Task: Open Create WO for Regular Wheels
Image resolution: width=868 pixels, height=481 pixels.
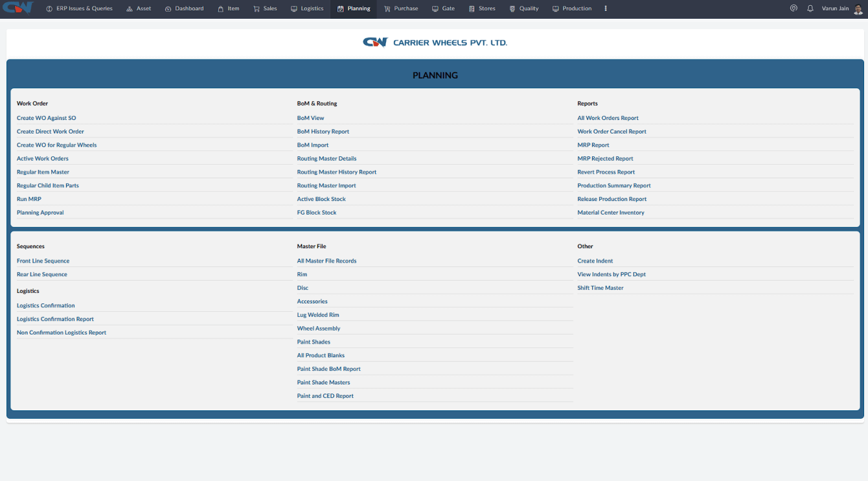Action: [x=57, y=145]
